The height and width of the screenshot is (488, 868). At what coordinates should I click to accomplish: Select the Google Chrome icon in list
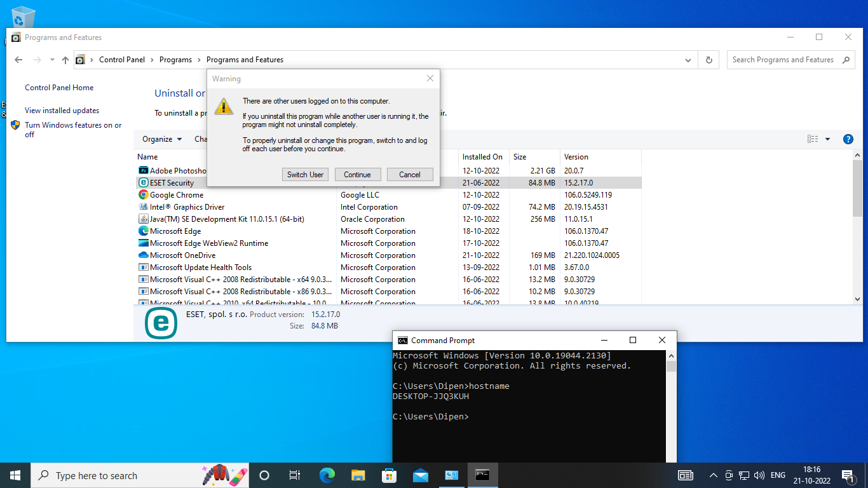[143, 195]
